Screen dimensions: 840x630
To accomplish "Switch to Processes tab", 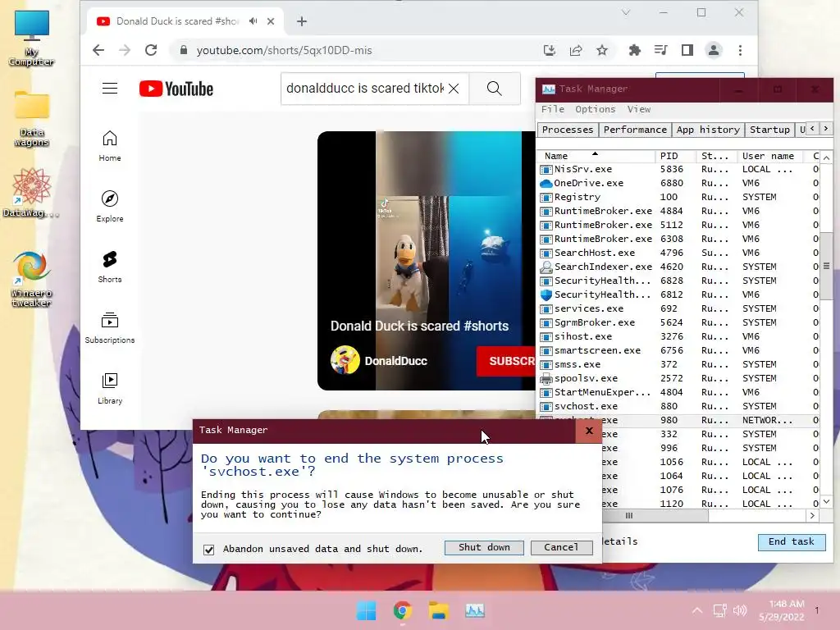I will point(568,130).
